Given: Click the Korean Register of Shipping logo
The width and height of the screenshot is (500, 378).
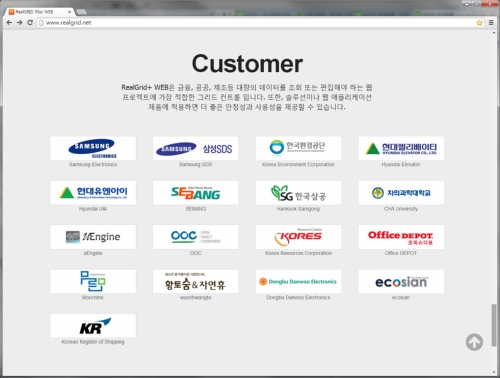Looking at the screenshot, I should pyautogui.click(x=93, y=326).
